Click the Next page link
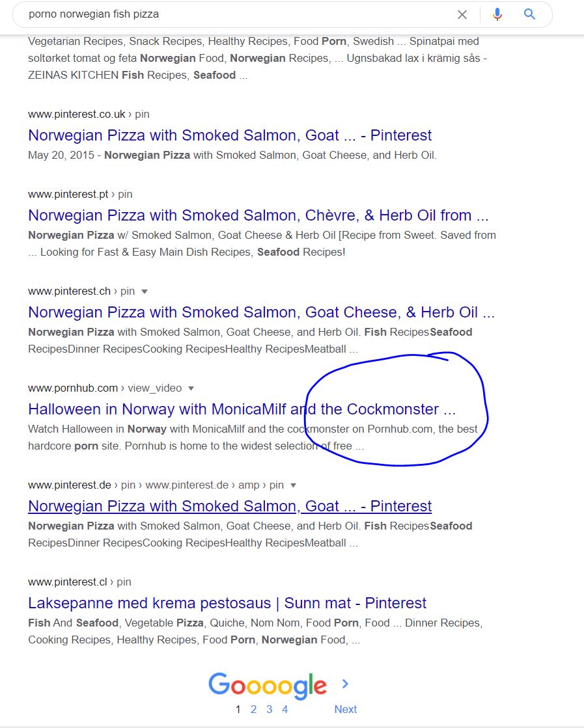Viewport: 584px width, 728px height. [346, 709]
